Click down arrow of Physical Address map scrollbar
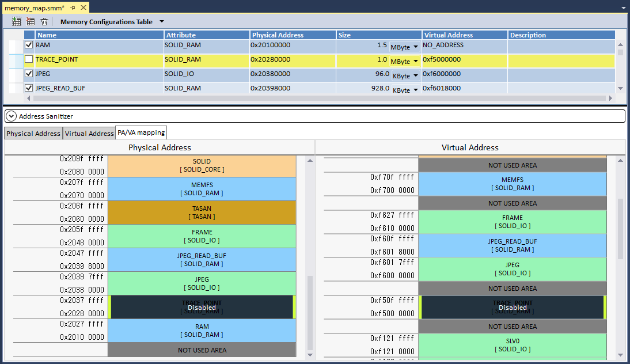 tap(310, 354)
